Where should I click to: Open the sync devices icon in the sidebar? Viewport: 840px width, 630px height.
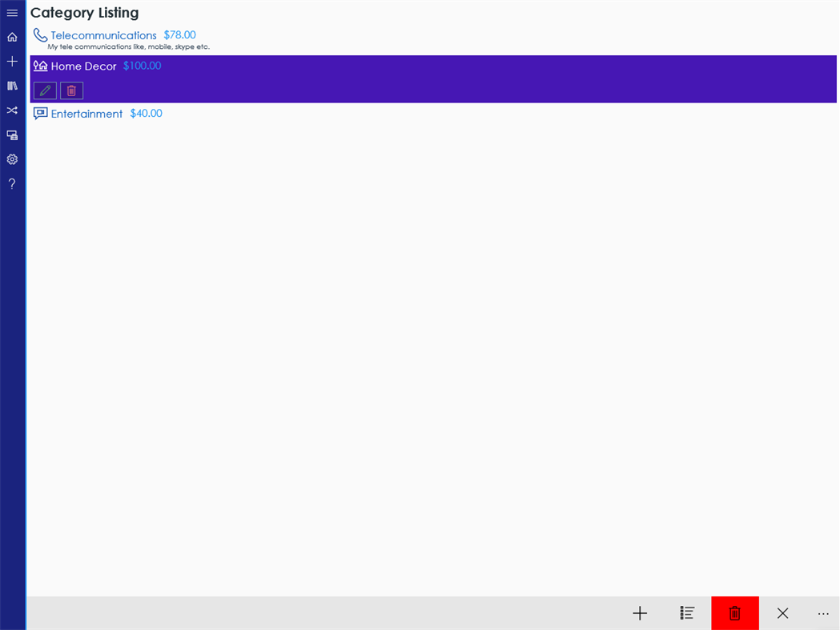(11, 134)
